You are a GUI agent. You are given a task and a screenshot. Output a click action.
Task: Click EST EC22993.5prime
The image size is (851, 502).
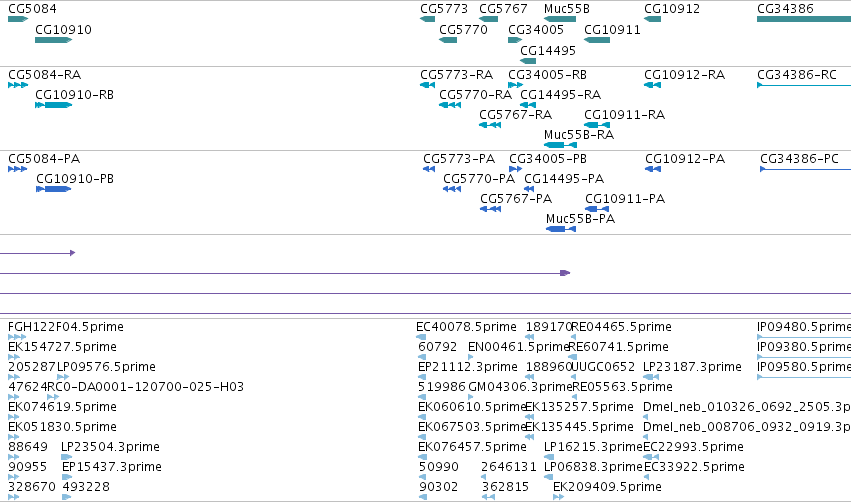(x=693, y=447)
